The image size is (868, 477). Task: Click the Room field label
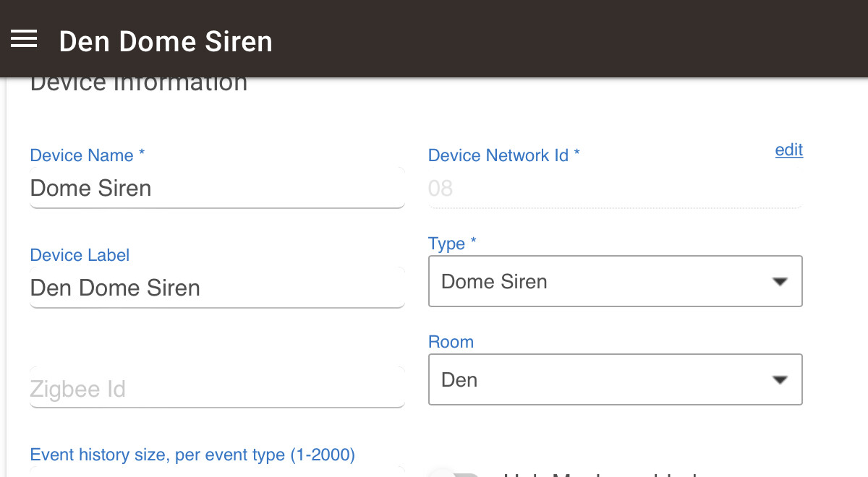point(451,342)
